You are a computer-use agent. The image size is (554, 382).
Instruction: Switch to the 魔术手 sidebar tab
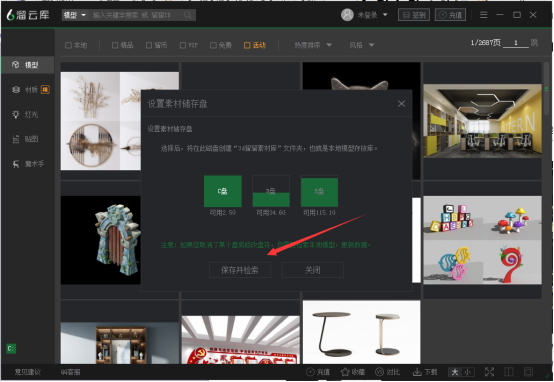click(x=28, y=164)
